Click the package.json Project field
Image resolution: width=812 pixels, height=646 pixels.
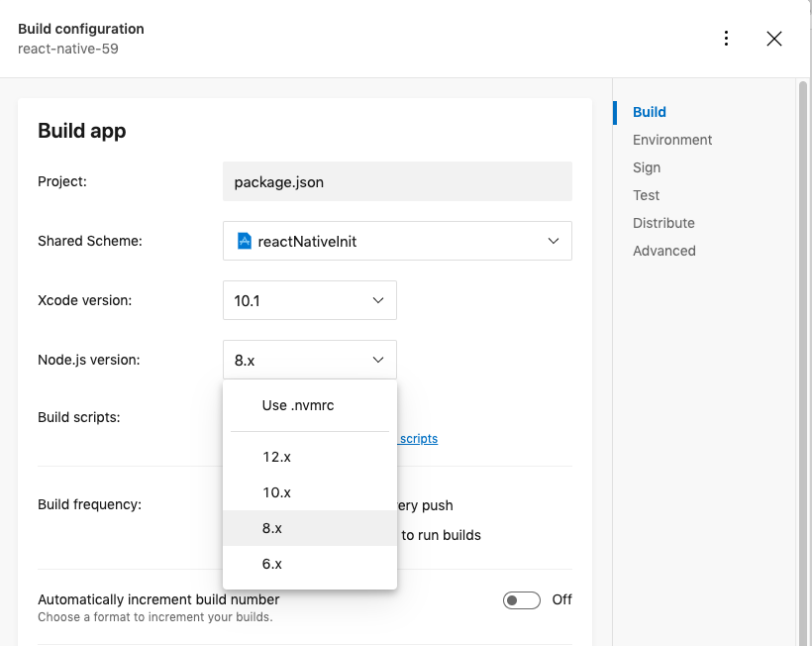[397, 182]
